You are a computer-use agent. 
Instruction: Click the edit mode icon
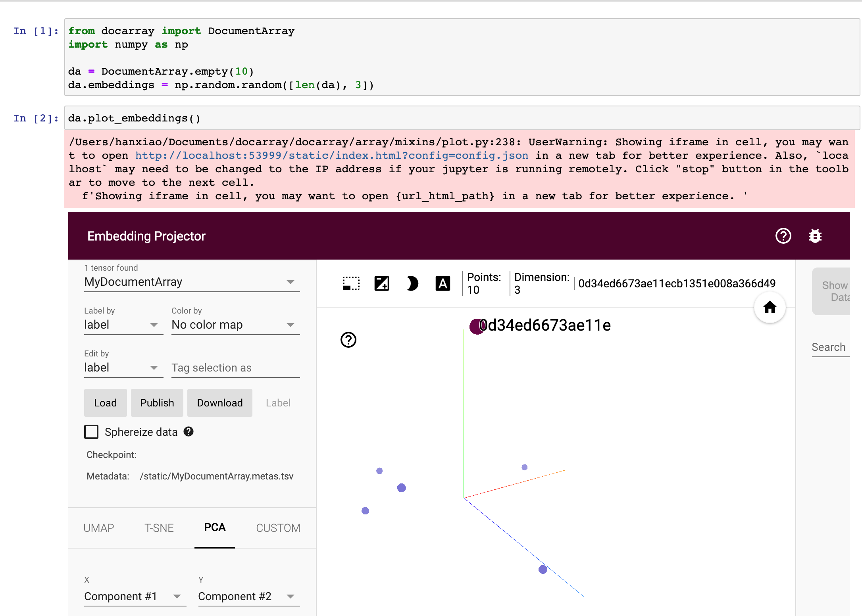click(x=381, y=283)
